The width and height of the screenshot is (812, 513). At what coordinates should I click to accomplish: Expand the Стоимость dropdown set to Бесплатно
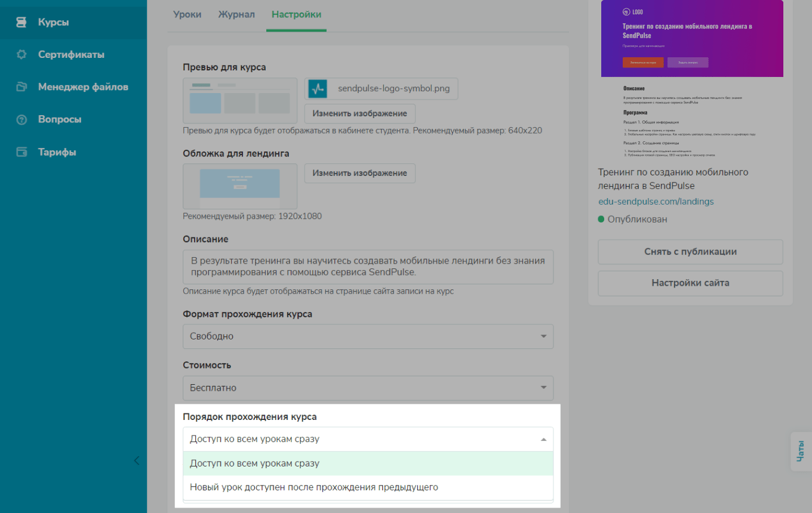pyautogui.click(x=368, y=388)
